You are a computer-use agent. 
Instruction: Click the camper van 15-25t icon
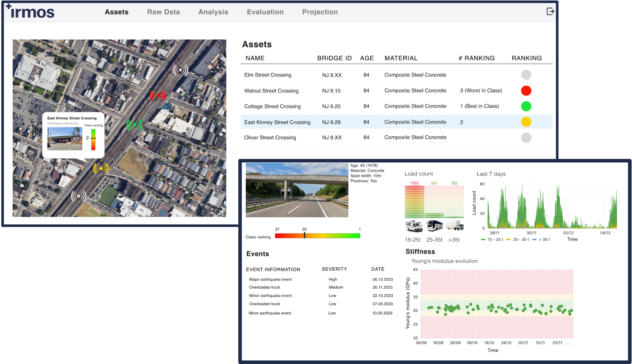click(x=414, y=226)
